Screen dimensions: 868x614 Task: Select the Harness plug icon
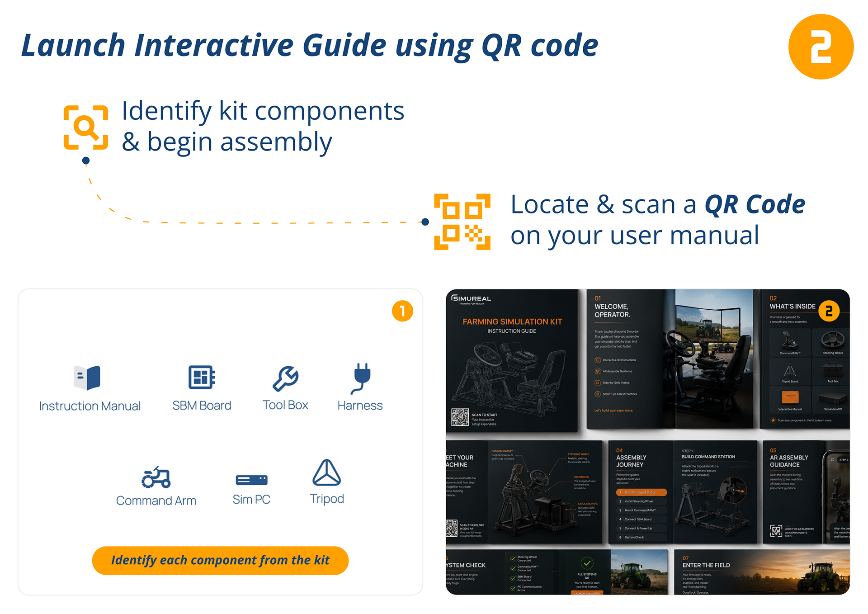(x=361, y=378)
